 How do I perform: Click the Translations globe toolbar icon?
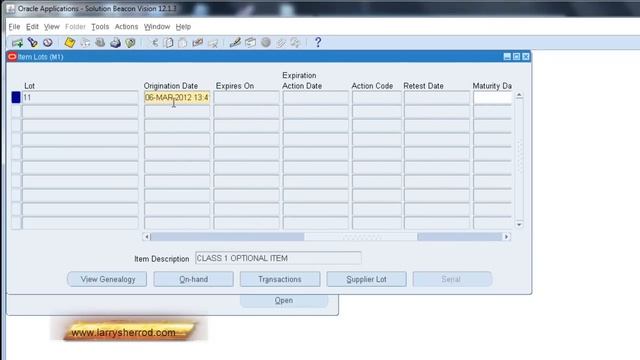(266, 42)
